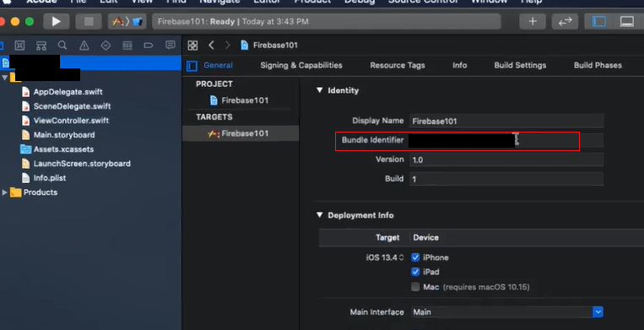Open the report navigator
644x330 pixels.
pos(170,45)
